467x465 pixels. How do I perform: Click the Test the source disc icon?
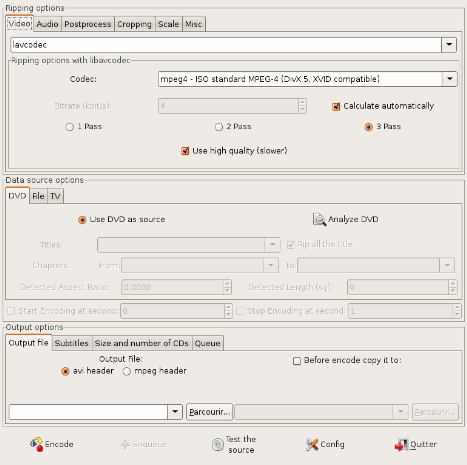(218, 444)
